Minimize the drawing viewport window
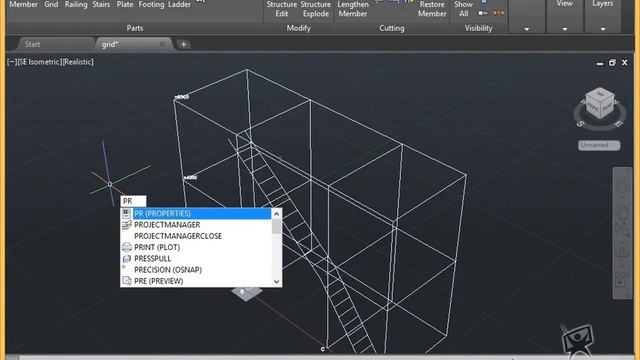The height and width of the screenshot is (360, 640). [600, 63]
